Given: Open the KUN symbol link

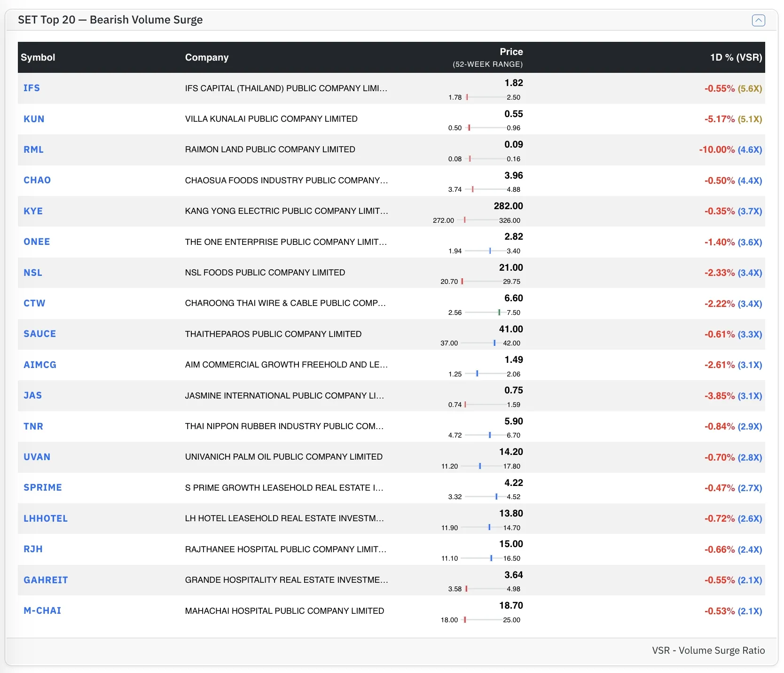Looking at the screenshot, I should click(34, 119).
